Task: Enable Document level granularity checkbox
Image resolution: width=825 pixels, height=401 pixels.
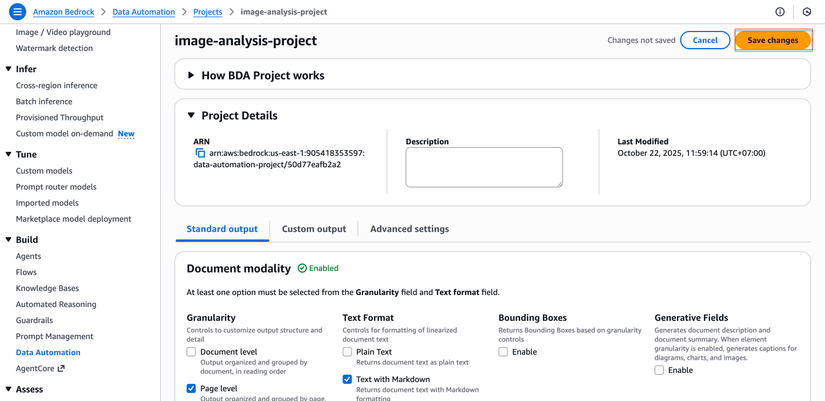Action: click(x=191, y=352)
